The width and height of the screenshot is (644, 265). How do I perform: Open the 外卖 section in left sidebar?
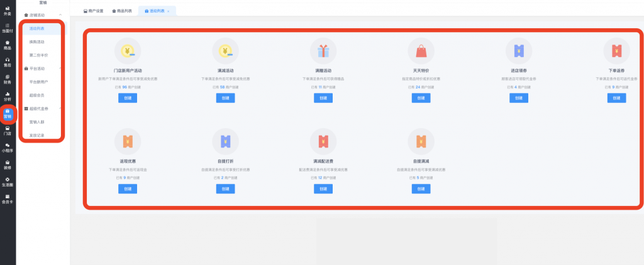point(8,9)
